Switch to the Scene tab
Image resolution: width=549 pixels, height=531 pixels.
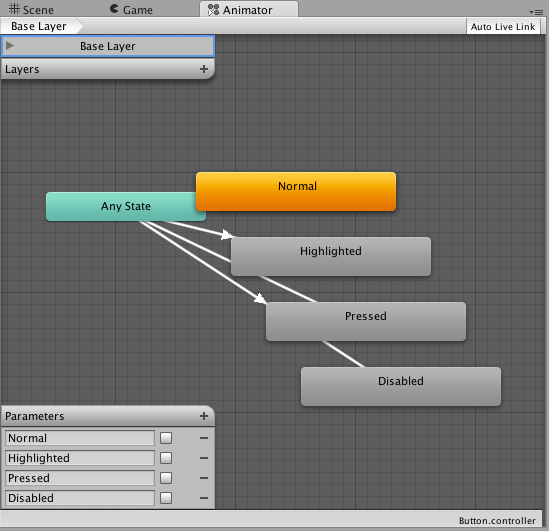point(31,9)
